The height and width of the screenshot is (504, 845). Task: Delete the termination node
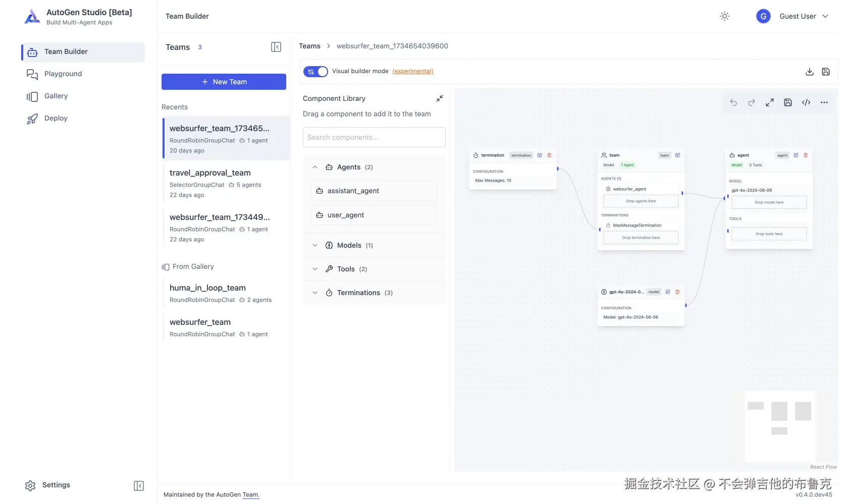(550, 155)
